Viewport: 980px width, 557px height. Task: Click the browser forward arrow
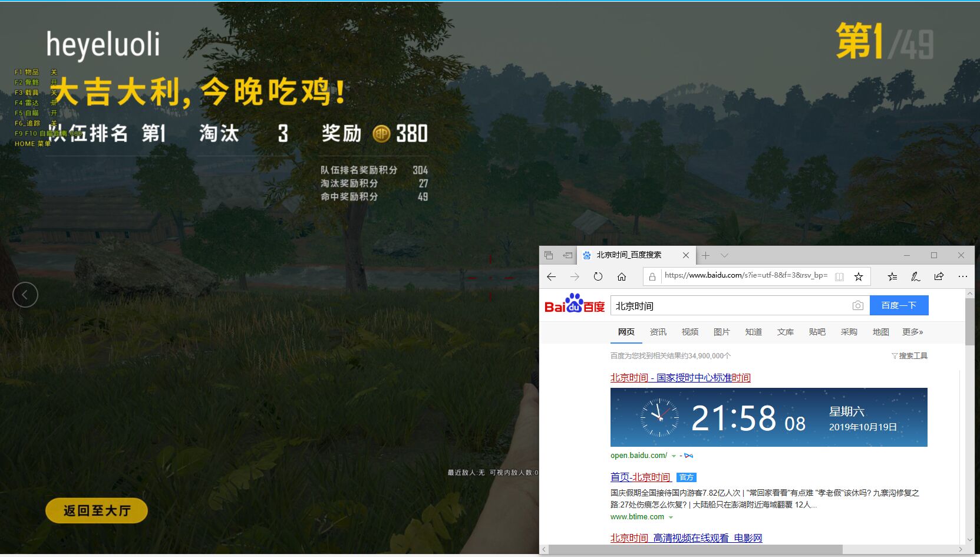pyautogui.click(x=575, y=276)
